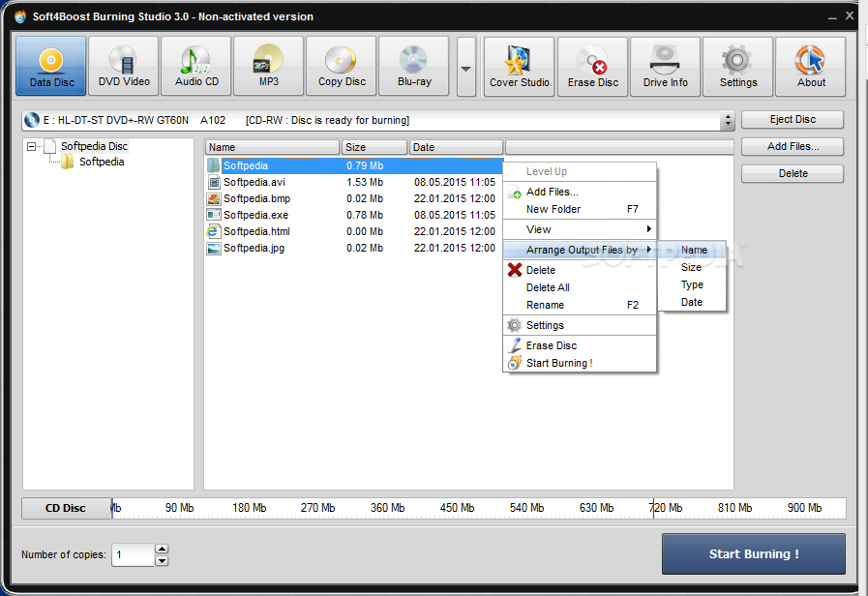The image size is (868, 596).
Task: Switch to DVD Video mode
Action: (124, 66)
